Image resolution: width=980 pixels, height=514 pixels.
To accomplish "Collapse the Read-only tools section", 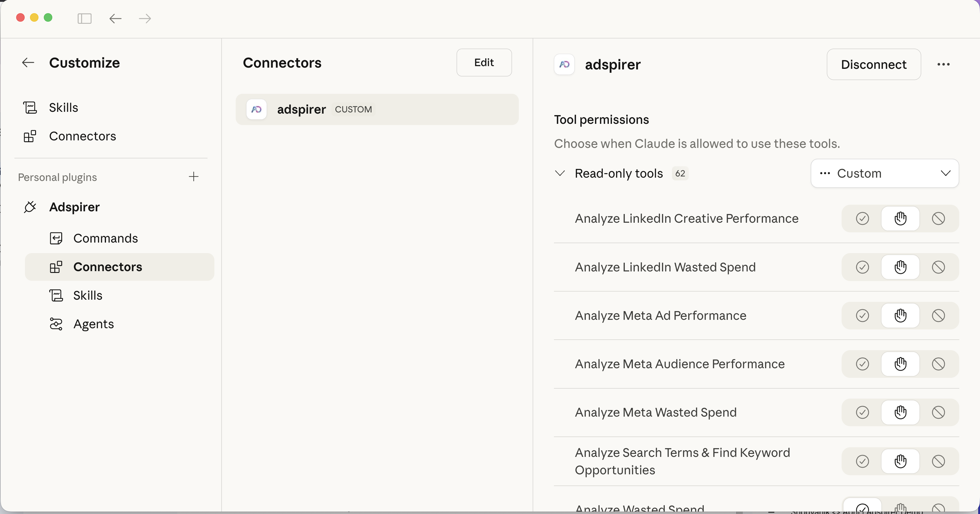I will [560, 173].
